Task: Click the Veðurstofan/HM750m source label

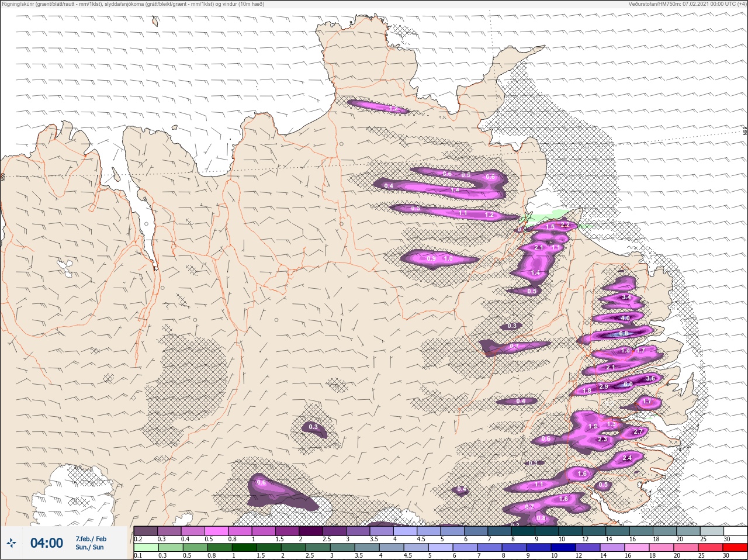Action: point(687,4)
